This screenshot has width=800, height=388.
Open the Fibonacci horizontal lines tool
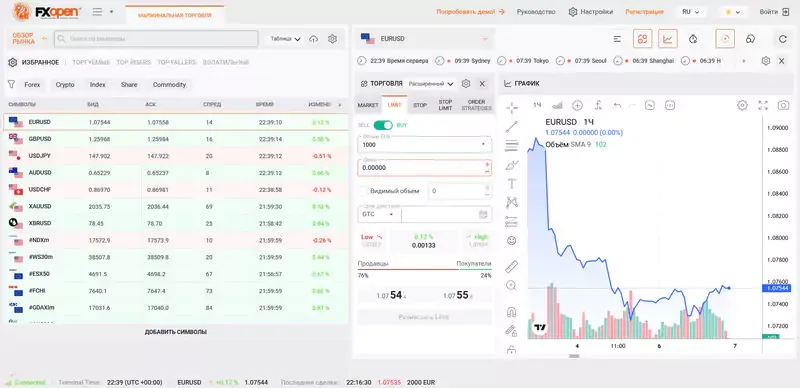point(511,146)
